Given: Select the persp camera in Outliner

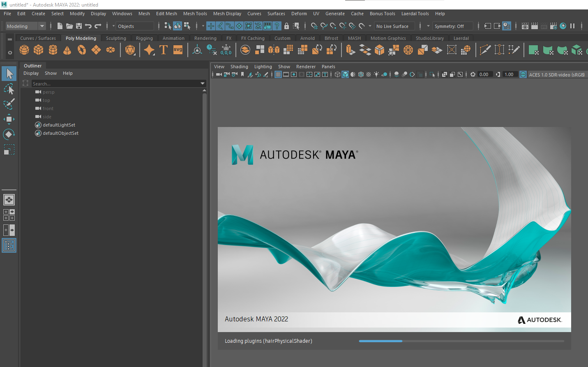Looking at the screenshot, I should pyautogui.click(x=48, y=92).
